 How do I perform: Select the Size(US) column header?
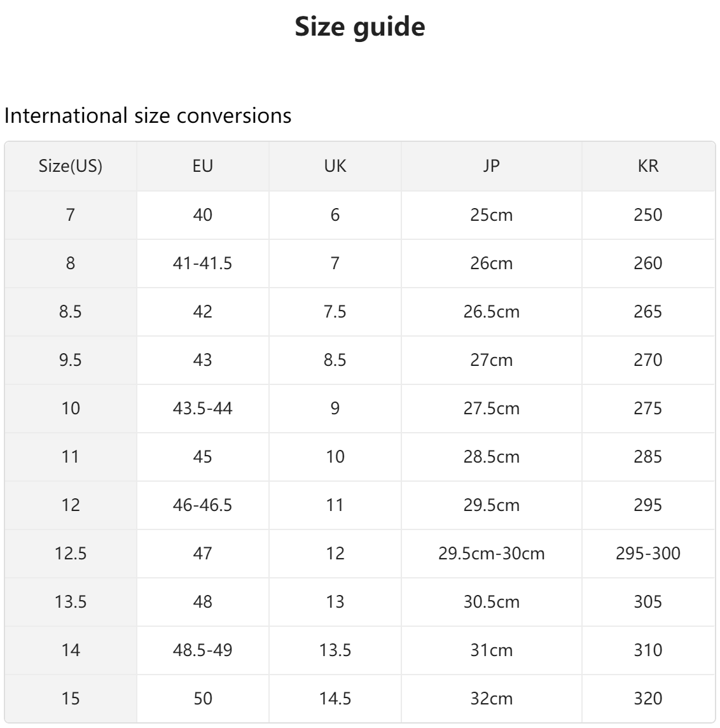pos(71,166)
